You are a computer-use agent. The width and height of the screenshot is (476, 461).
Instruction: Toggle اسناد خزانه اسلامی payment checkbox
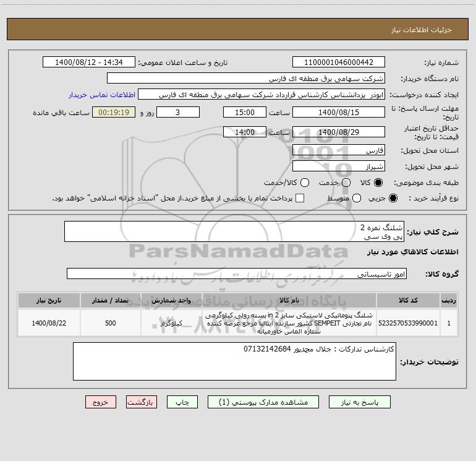pyautogui.click(x=300, y=198)
